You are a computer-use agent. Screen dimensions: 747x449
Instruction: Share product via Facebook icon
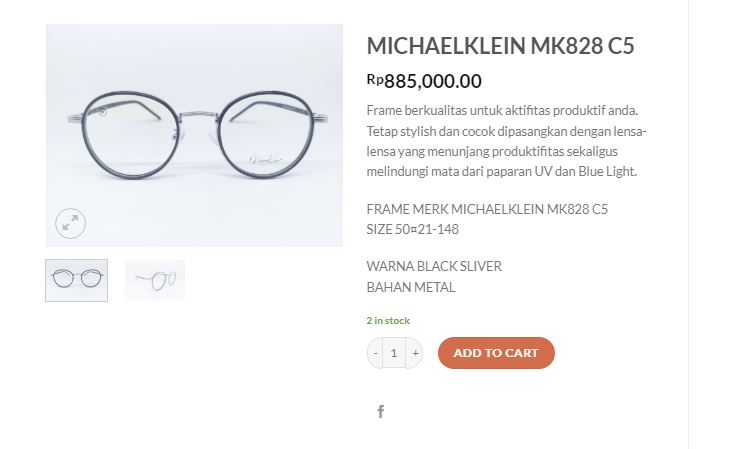tap(380, 412)
